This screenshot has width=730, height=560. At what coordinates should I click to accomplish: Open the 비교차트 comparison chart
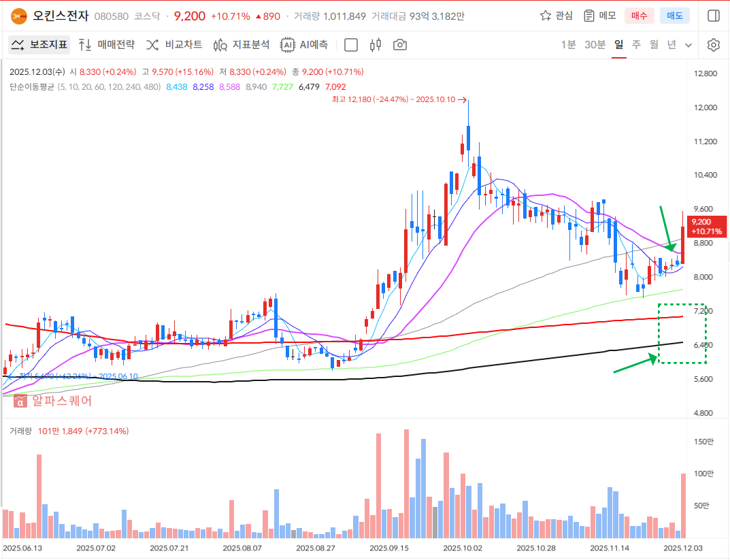(x=174, y=45)
